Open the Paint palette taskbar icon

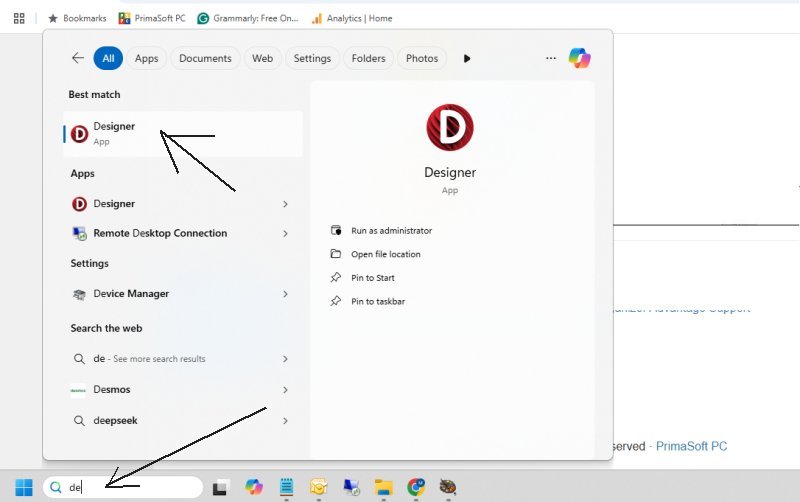coord(447,487)
